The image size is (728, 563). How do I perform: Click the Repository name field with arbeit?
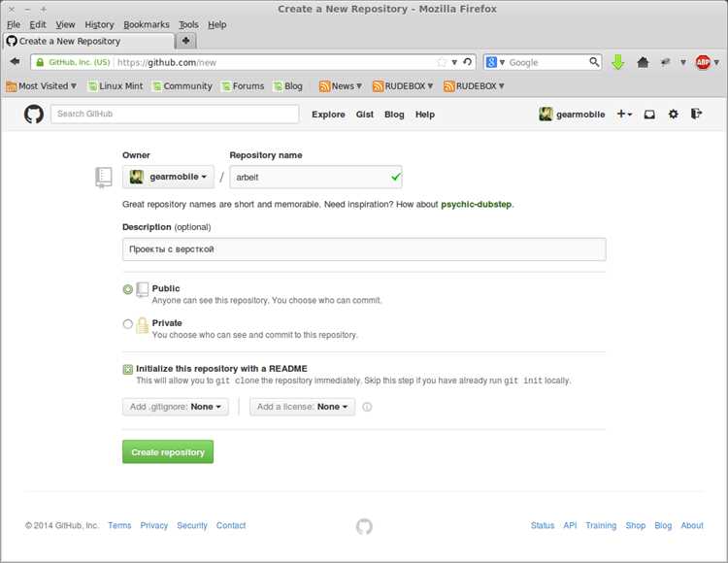coord(315,177)
